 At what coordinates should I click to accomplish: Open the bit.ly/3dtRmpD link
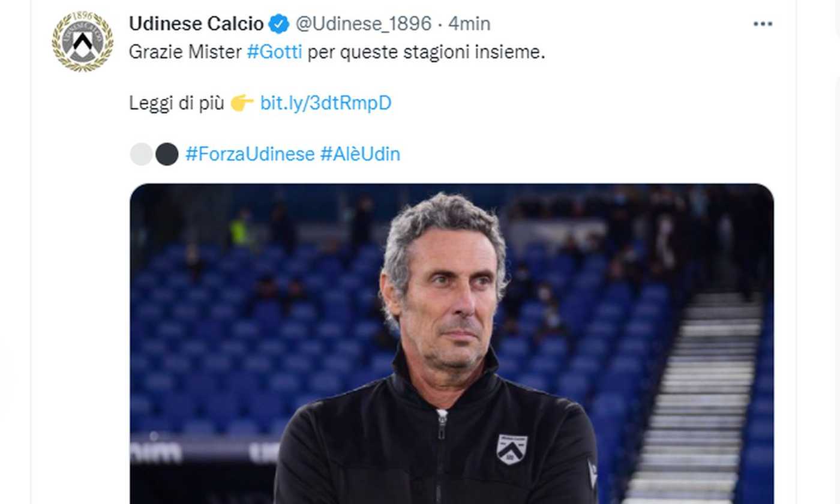(326, 103)
